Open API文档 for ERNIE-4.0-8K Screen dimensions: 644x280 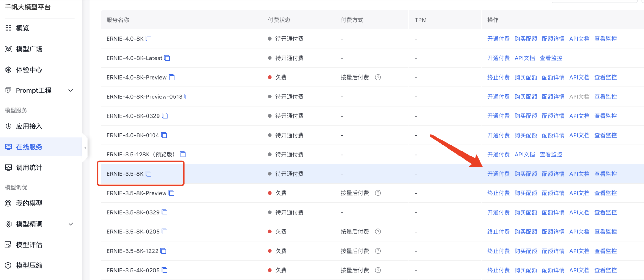coord(579,39)
